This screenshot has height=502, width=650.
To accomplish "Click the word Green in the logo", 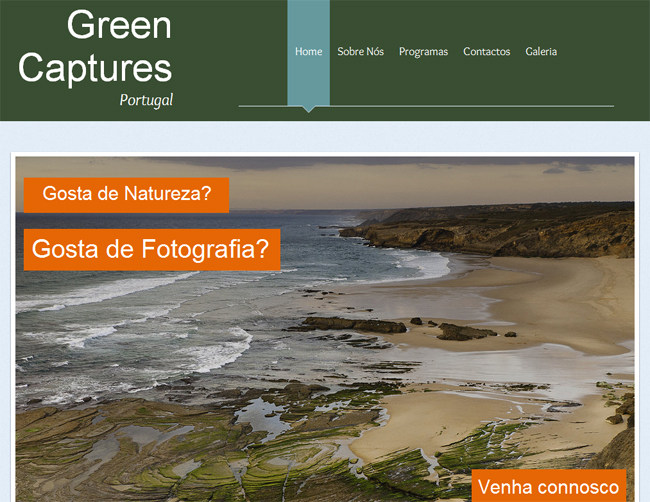I will coord(119,25).
